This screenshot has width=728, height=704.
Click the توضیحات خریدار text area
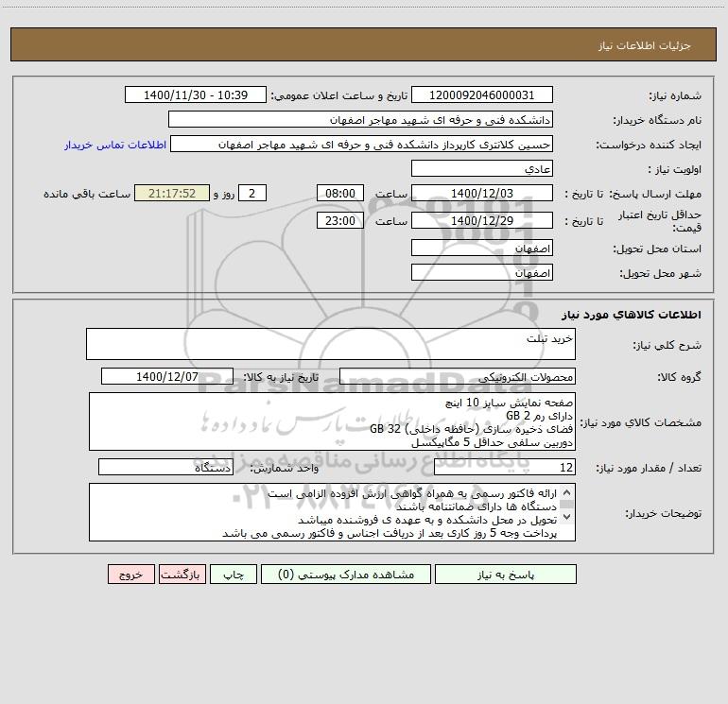coord(332,512)
